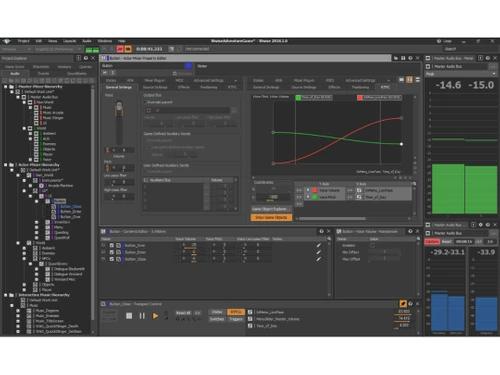This screenshot has width=500, height=375.
Task: Toggle the Enabled checkbox in the Randomizer
Action: pyautogui.click(x=372, y=245)
